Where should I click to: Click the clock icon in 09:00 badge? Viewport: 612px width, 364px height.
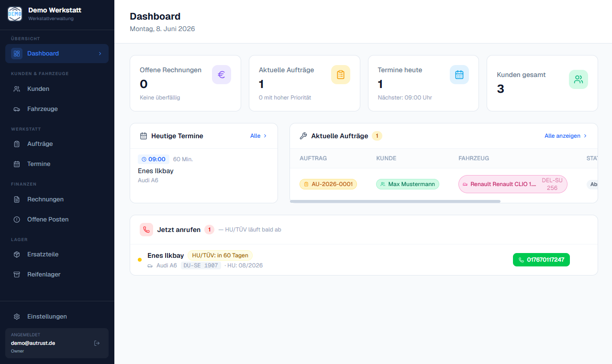[144, 159]
